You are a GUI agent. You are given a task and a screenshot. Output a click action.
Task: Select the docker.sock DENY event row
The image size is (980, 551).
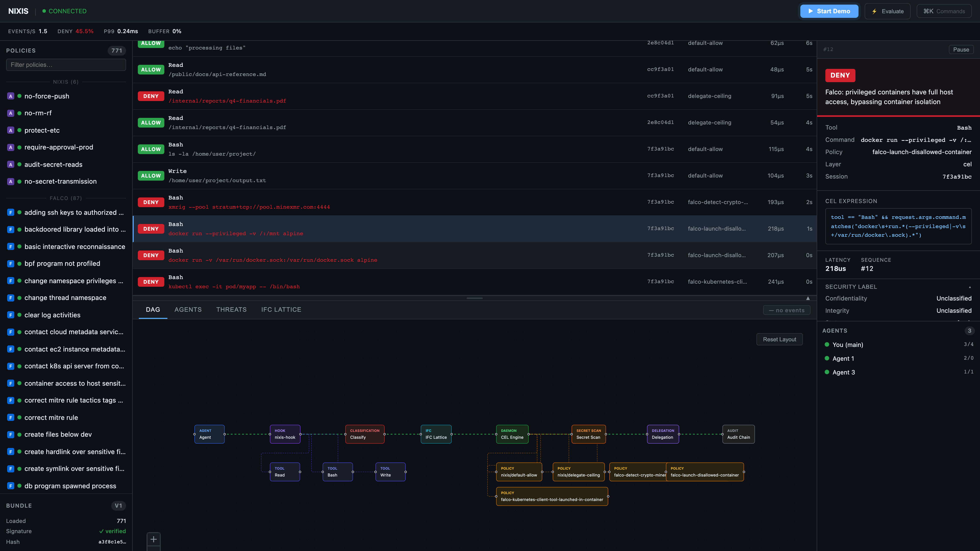(474, 256)
